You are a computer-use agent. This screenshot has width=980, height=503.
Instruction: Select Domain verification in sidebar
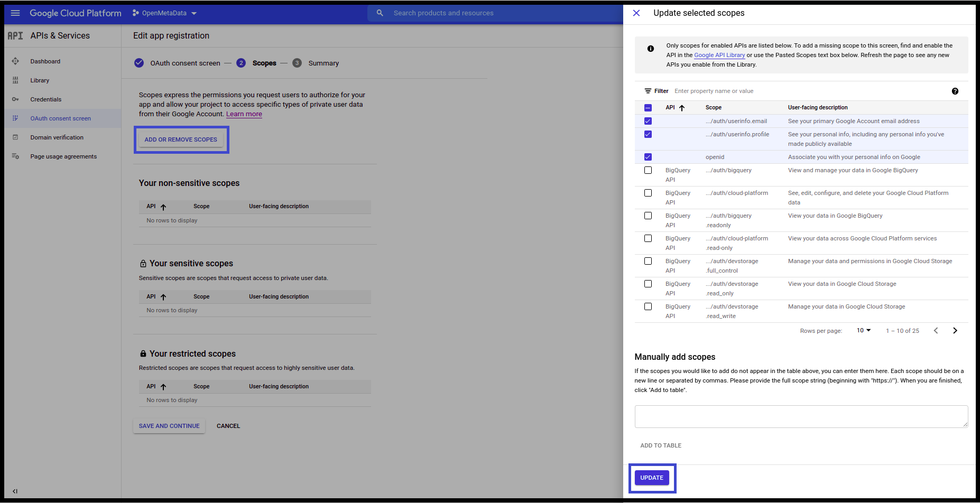(x=57, y=137)
